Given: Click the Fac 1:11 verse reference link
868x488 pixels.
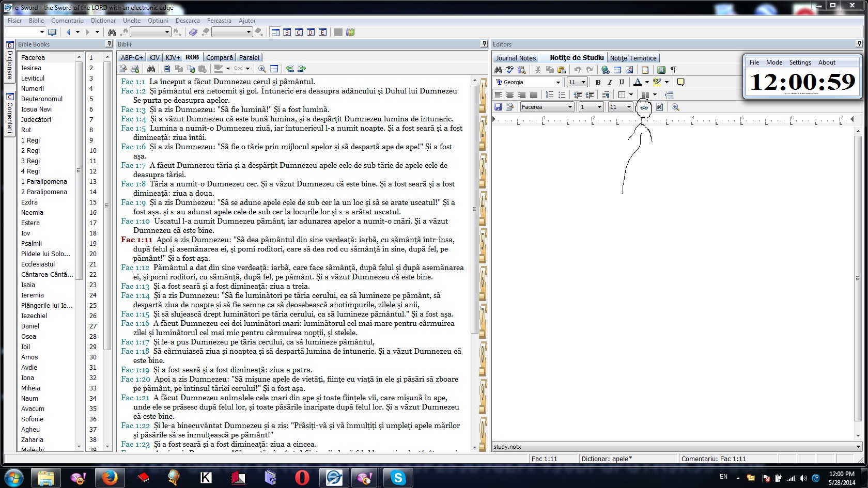Looking at the screenshot, I should point(136,240).
